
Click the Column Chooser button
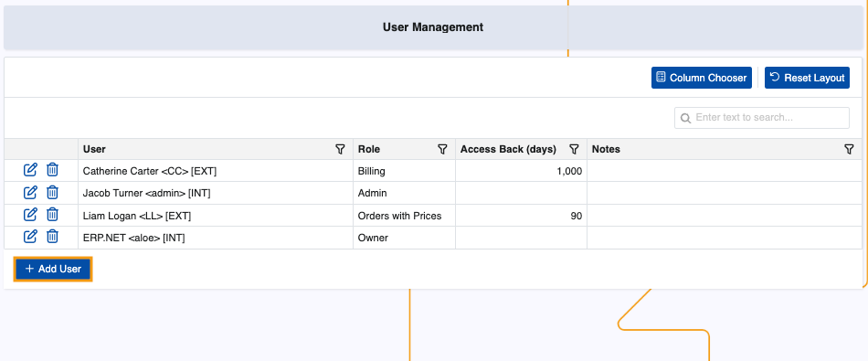pos(702,78)
